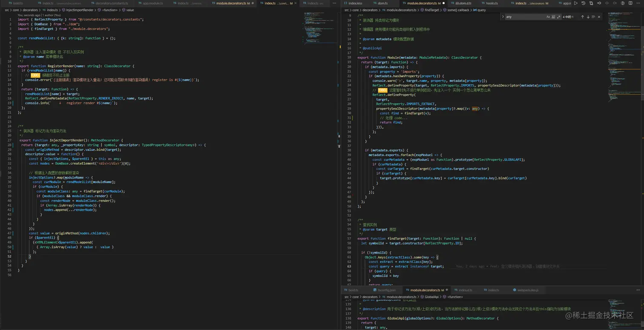
Task: Open more actions menu of bottom editor group
Action: coord(638,290)
